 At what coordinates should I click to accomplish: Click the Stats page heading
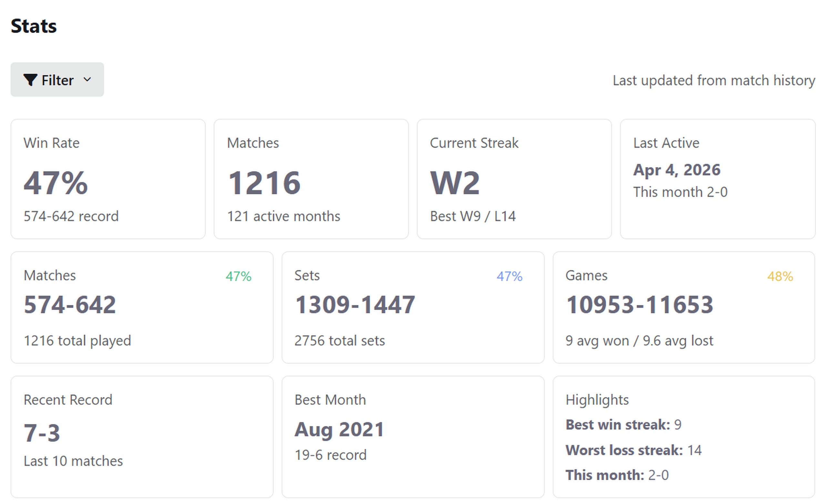point(34,26)
